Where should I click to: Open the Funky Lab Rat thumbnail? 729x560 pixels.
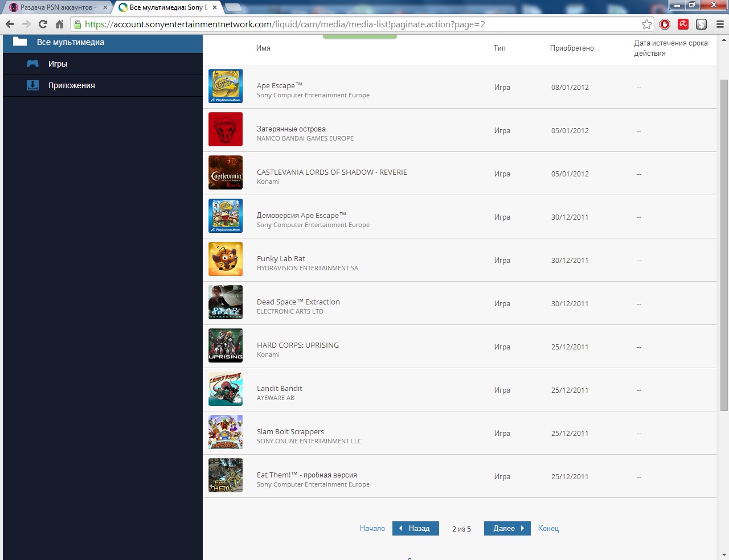point(226,259)
